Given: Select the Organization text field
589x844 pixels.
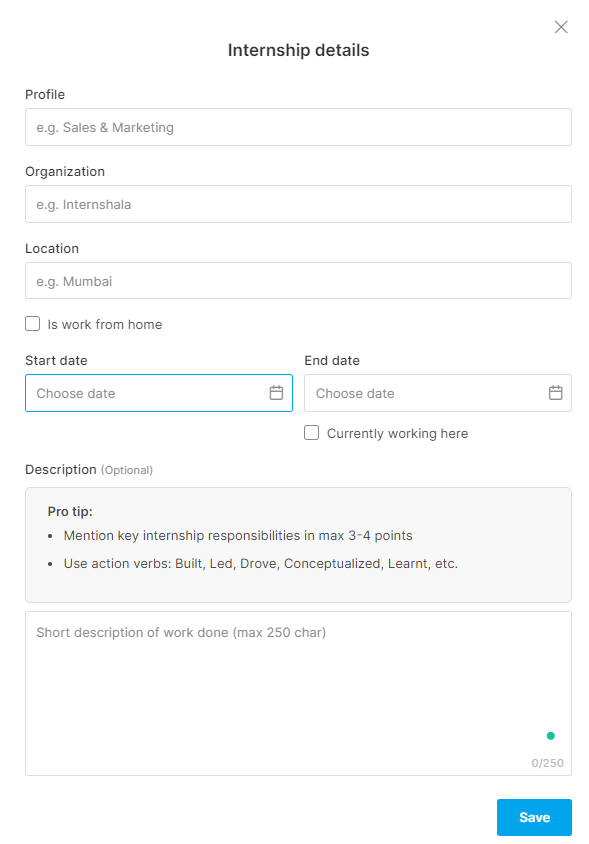Looking at the screenshot, I should [x=298, y=204].
